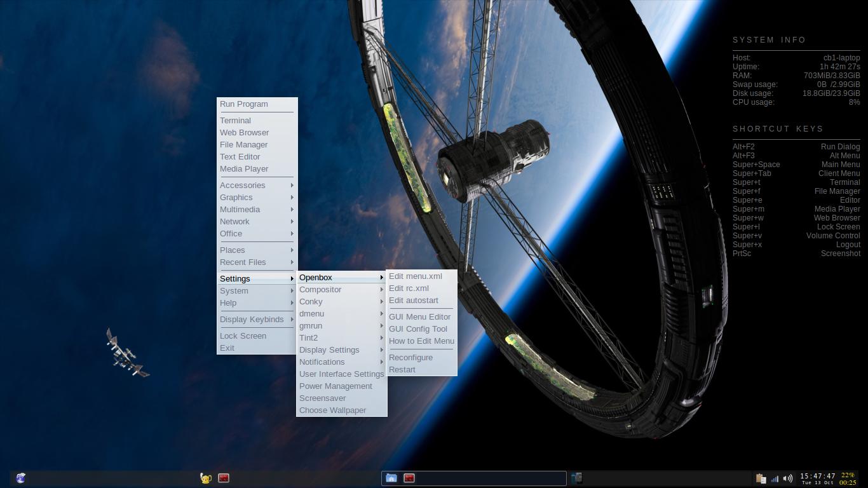Click the dark desktop icon right of the taskbar

click(576, 478)
